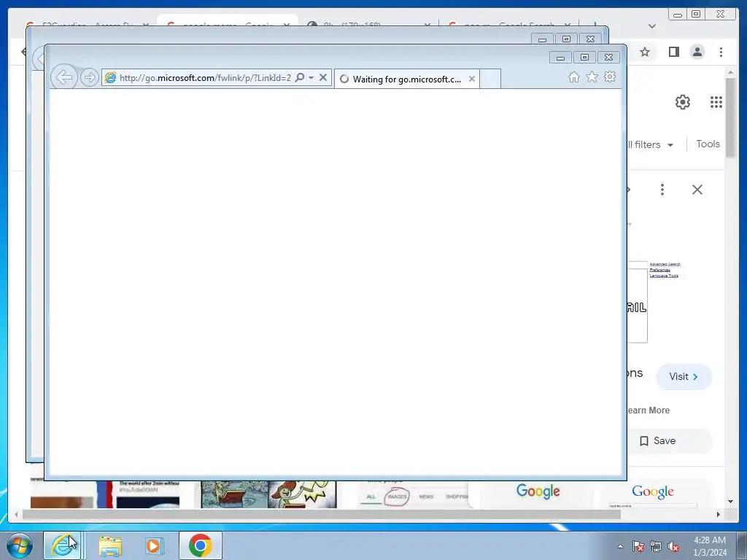747x560 pixels.
Task: Click the Learn More link
Action: coord(648,410)
